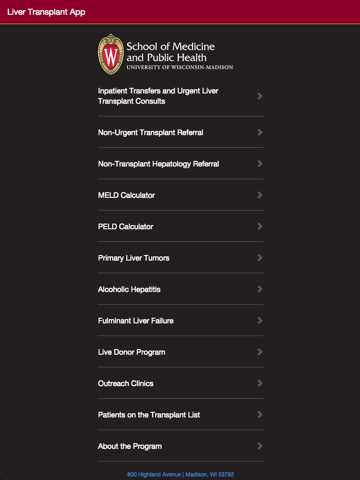
Task: Expand Fulminant Liver Failure via its chevron
Action: 260,320
